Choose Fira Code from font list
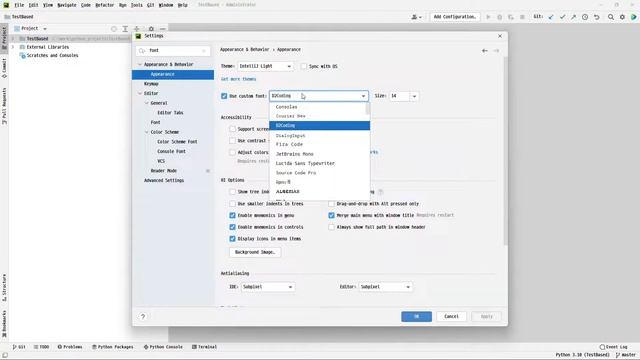640x360 pixels. pyautogui.click(x=319, y=144)
